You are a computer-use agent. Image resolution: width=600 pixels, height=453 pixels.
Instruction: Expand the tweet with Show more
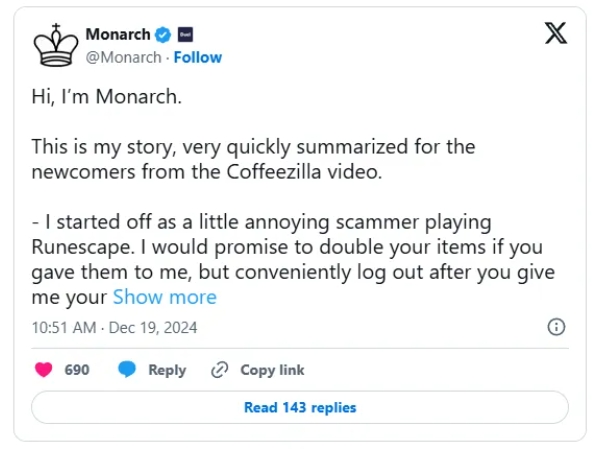[x=164, y=296]
